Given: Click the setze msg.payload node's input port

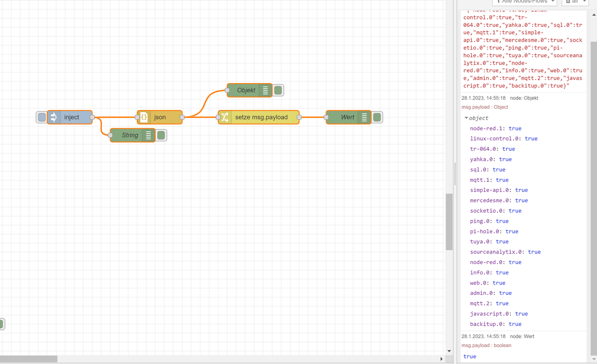Looking at the screenshot, I should point(218,117).
